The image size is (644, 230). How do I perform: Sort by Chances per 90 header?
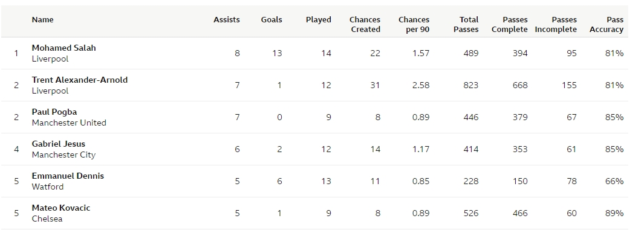[x=414, y=25]
